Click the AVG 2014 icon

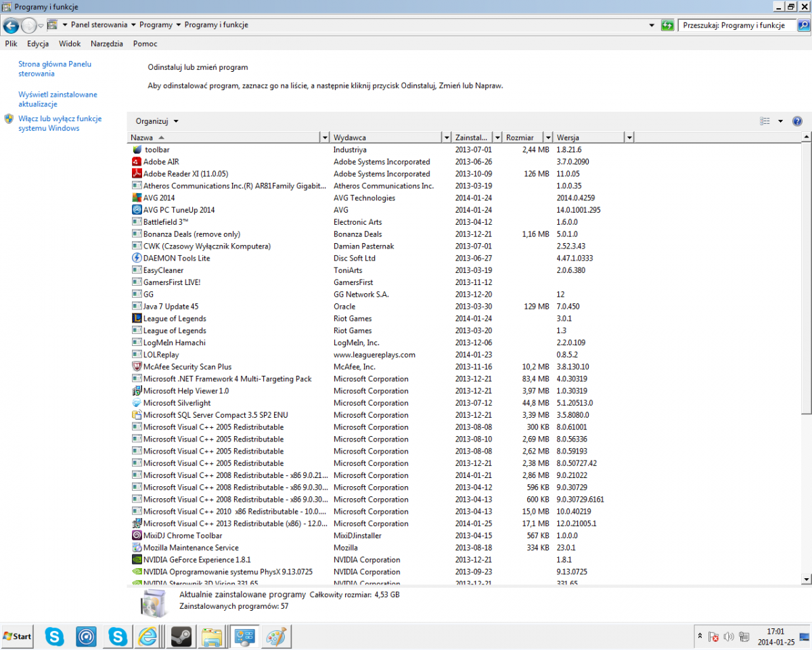137,198
